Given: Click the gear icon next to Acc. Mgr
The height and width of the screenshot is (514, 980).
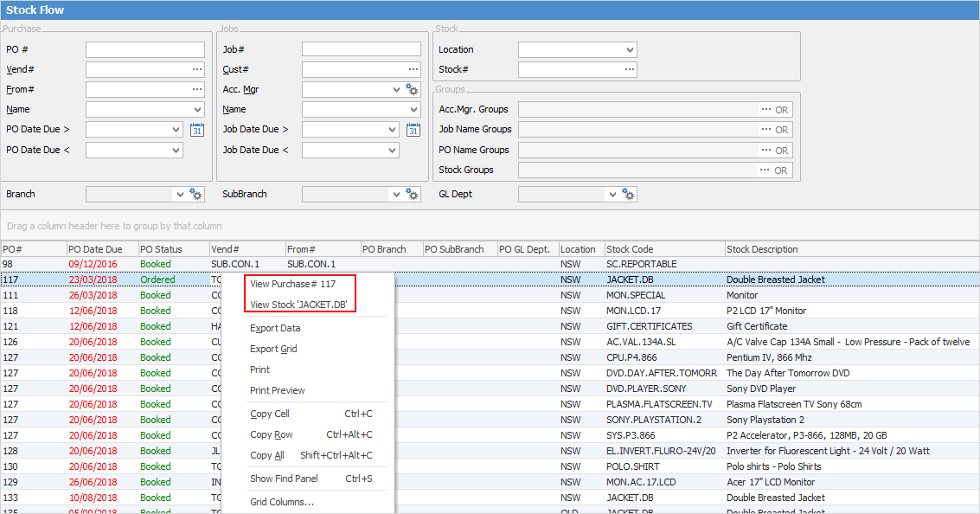Looking at the screenshot, I should (x=413, y=89).
